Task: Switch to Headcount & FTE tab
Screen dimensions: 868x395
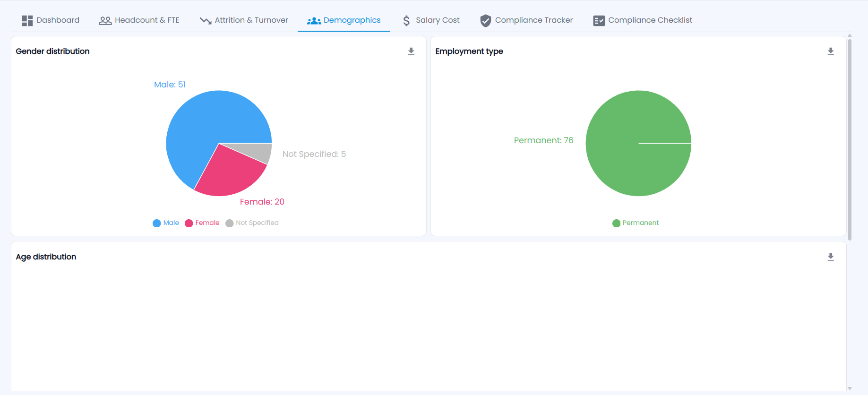Action: click(x=139, y=20)
